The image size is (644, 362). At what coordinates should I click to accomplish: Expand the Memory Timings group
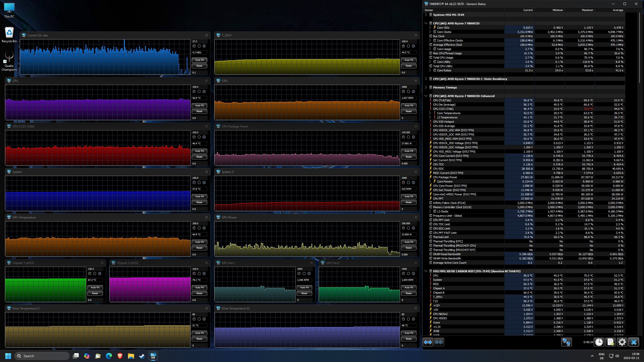(x=426, y=87)
